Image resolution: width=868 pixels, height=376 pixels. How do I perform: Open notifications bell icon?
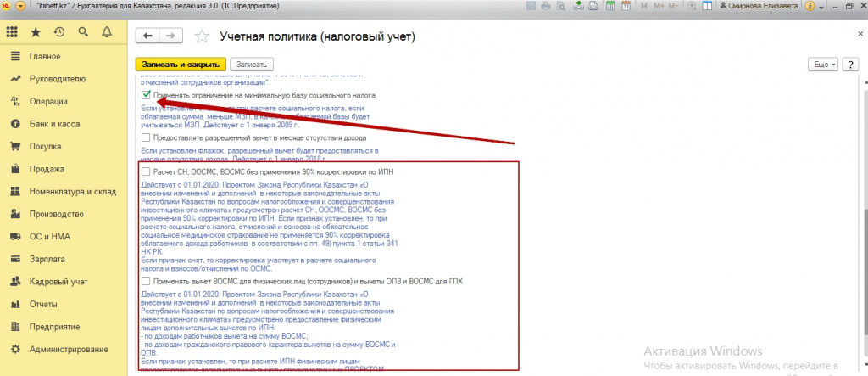pos(107,32)
